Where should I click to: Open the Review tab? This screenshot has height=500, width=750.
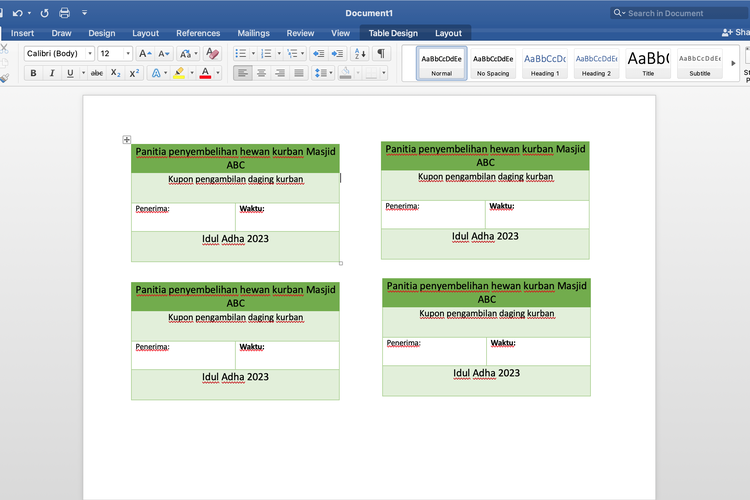300,33
